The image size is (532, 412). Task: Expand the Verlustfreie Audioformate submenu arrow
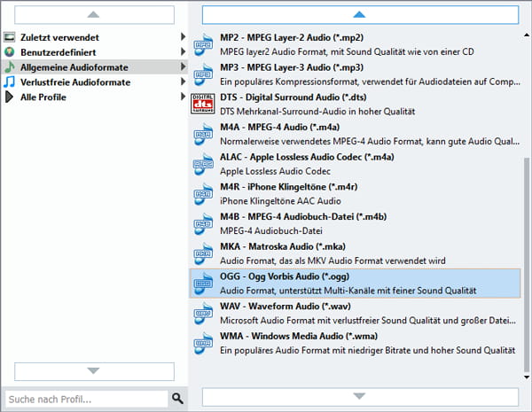(184, 82)
